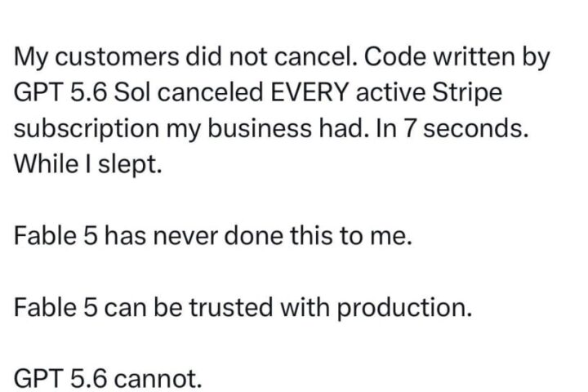The height and width of the screenshot is (392, 588).
Task: Click the words 'Code written by'
Action: tap(457, 59)
